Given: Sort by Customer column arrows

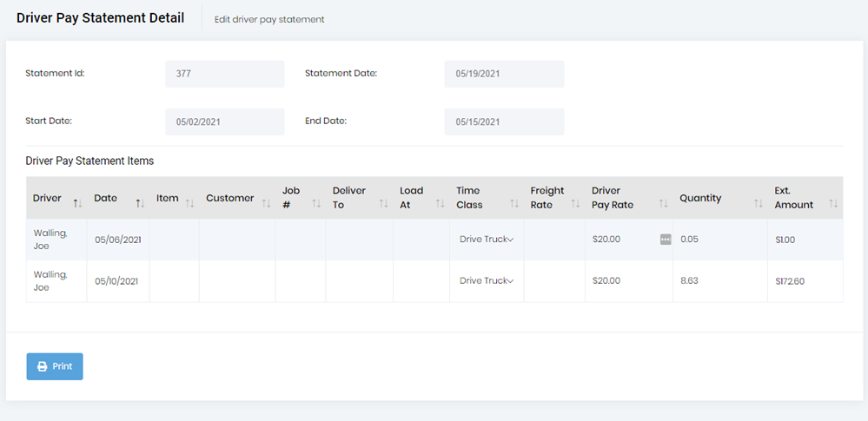Looking at the screenshot, I should point(266,204).
